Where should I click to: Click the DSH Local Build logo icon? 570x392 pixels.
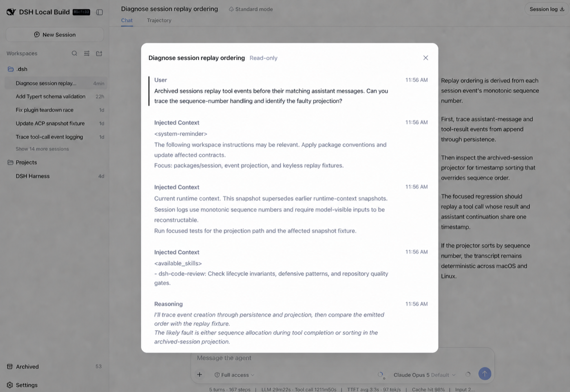pyautogui.click(x=11, y=12)
